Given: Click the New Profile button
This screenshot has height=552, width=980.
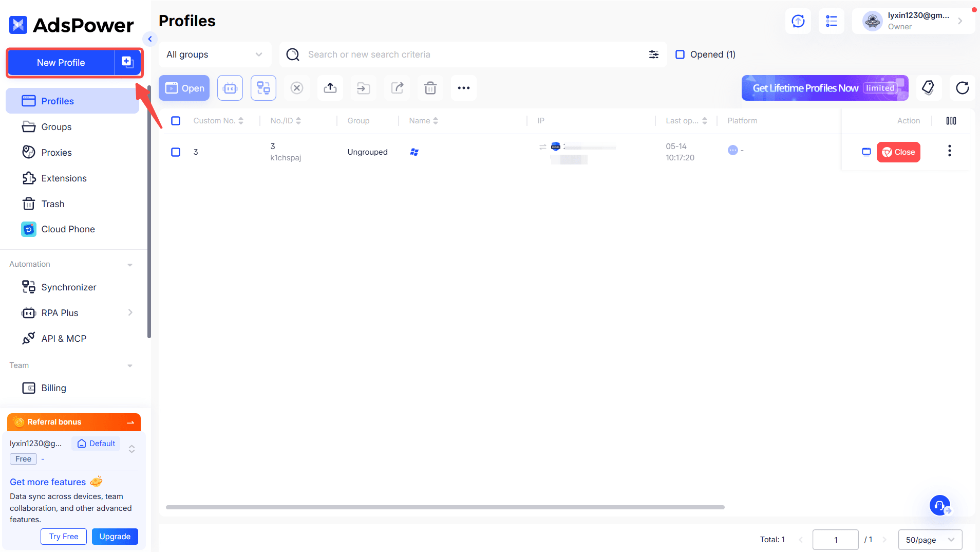Looking at the screenshot, I should 61,63.
